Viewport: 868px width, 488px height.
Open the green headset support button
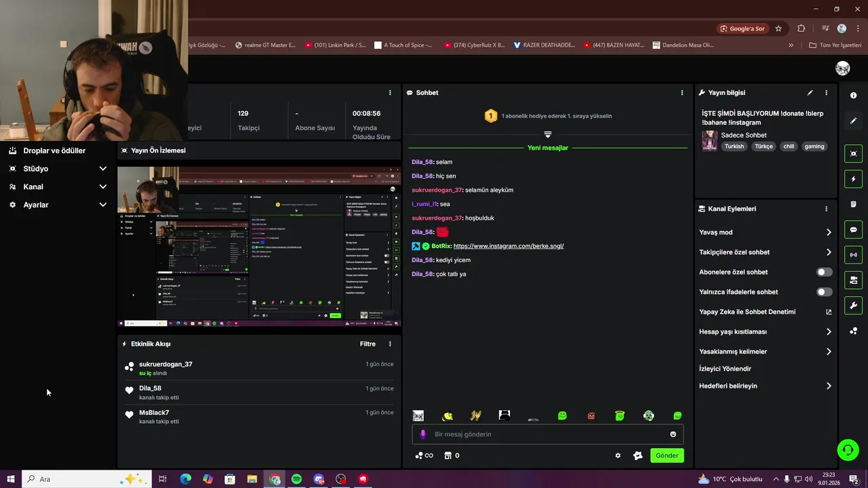click(x=848, y=449)
